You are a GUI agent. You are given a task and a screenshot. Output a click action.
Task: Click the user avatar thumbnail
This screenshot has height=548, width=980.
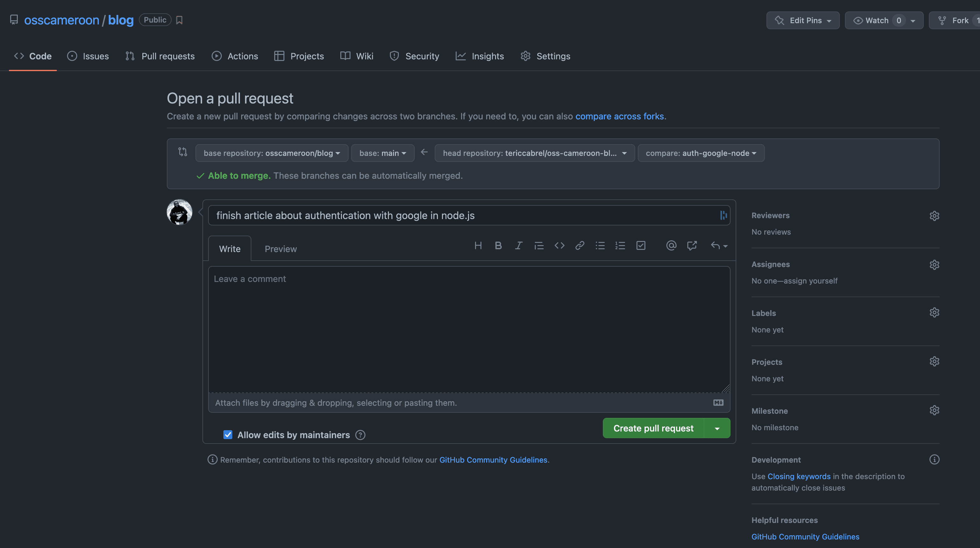180,212
